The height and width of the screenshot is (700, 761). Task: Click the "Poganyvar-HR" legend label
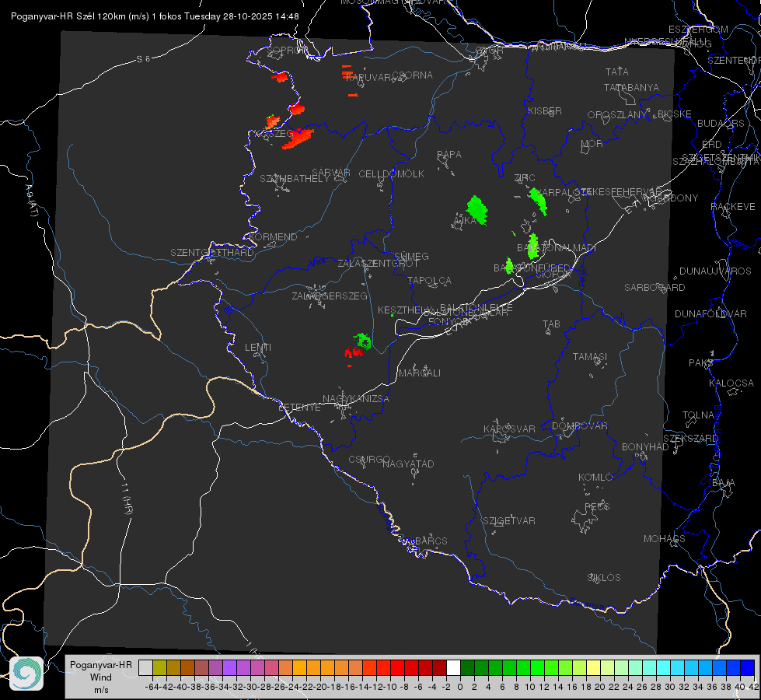tap(101, 664)
